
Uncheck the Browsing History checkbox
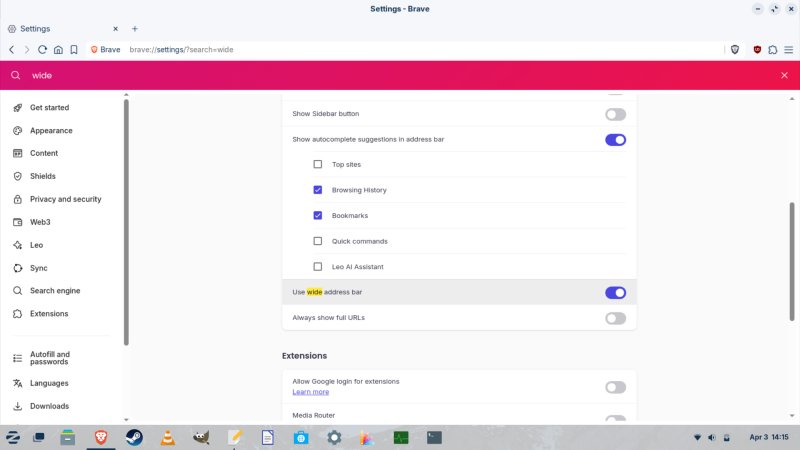[x=318, y=190]
